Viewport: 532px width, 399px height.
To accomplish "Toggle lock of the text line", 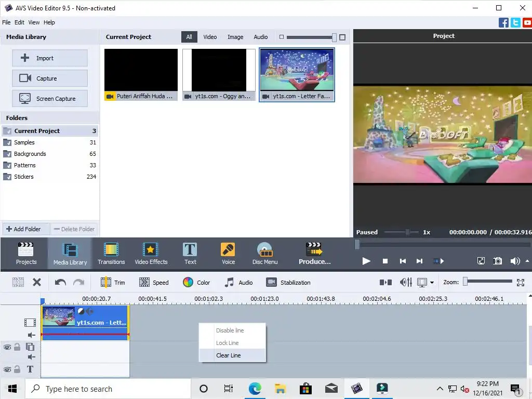I will coord(17,369).
